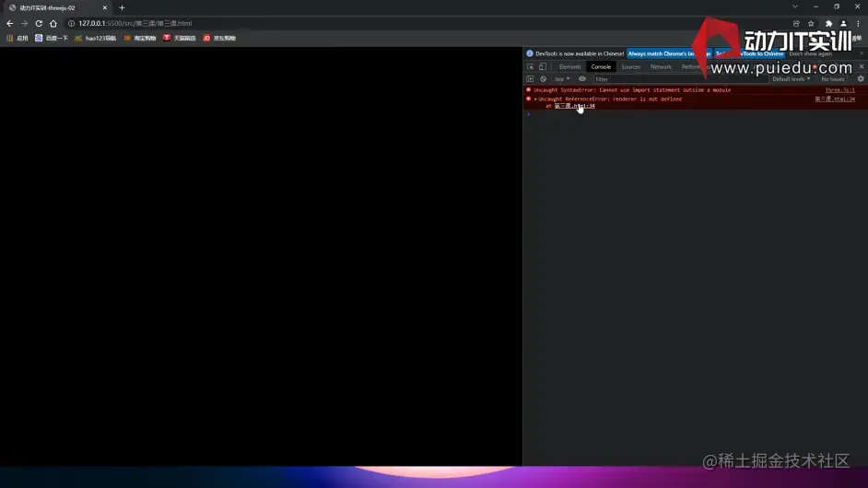Click Uncaught SyntaxError message text
Screen dimensions: 868x488
pos(632,89)
